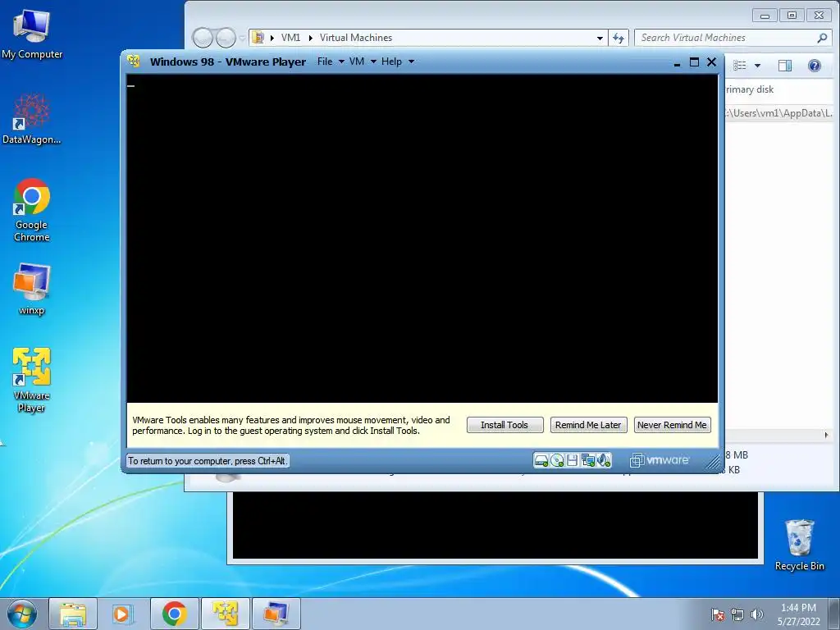Image resolution: width=840 pixels, height=630 pixels.
Task: Click the hard disk device status icon
Action: (541, 460)
